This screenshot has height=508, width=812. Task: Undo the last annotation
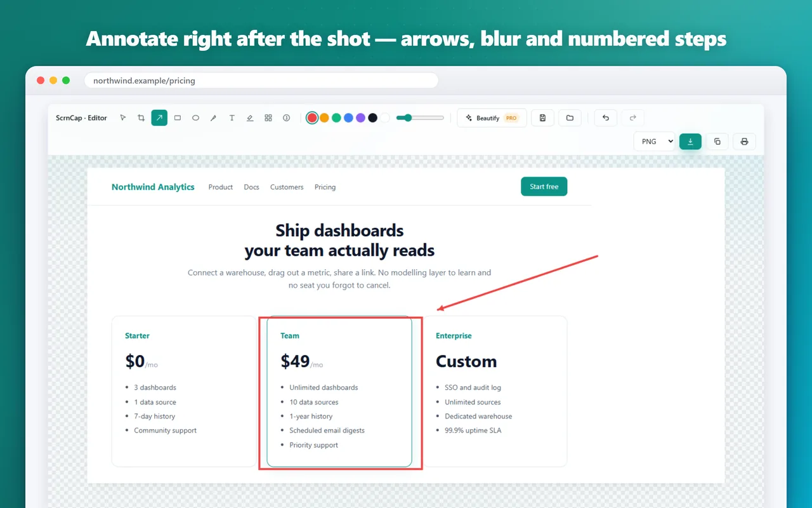pyautogui.click(x=606, y=117)
